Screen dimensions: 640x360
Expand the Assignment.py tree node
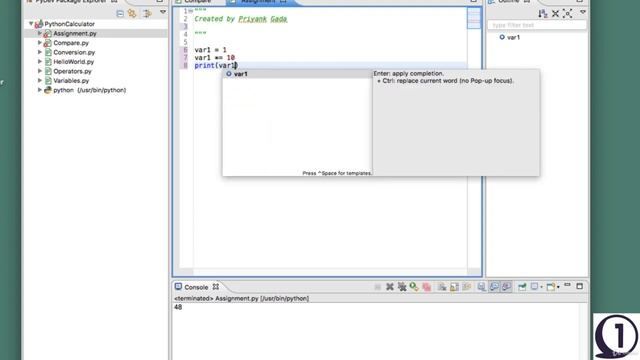pos(40,33)
